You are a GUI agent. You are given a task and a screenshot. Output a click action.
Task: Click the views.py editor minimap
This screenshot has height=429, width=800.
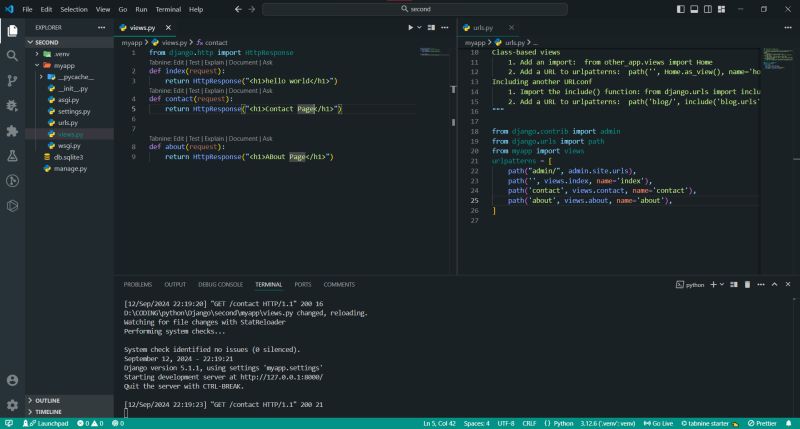click(x=433, y=51)
